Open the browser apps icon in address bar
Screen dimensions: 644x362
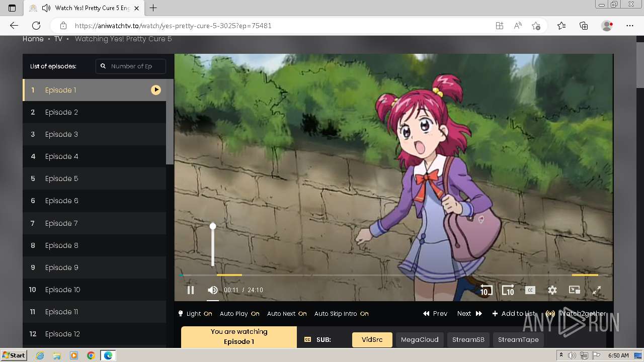(500, 26)
